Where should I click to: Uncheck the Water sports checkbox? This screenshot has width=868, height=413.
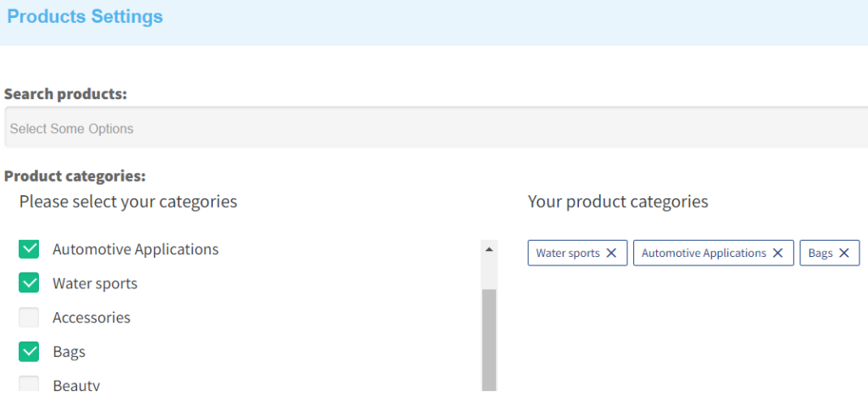[x=29, y=283]
